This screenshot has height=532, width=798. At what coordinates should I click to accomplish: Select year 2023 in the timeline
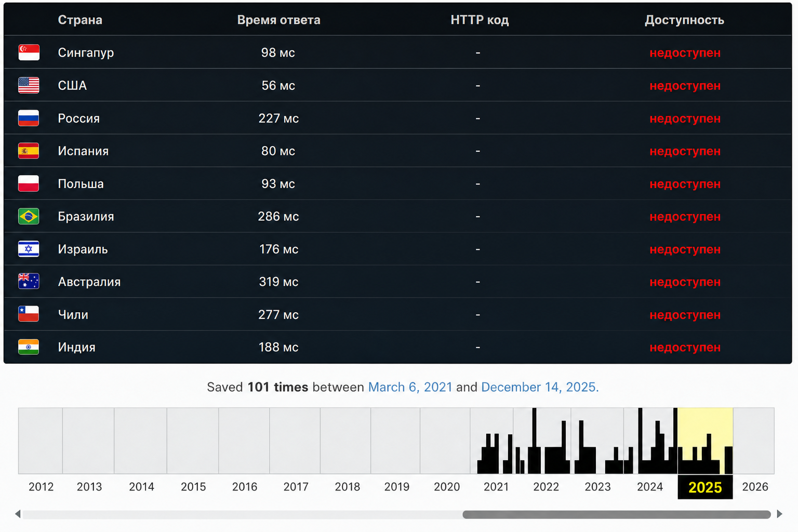pyautogui.click(x=597, y=487)
